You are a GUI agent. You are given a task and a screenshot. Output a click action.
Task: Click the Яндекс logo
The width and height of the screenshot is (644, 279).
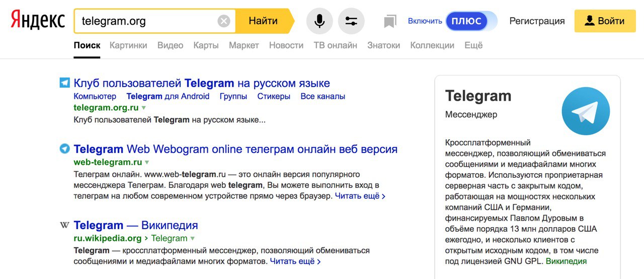tap(38, 21)
